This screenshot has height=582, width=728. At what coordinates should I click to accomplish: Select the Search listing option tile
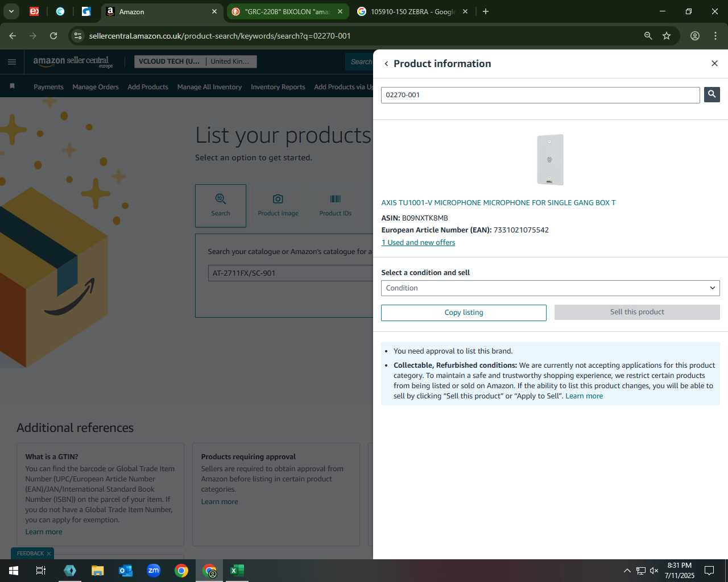(x=221, y=205)
